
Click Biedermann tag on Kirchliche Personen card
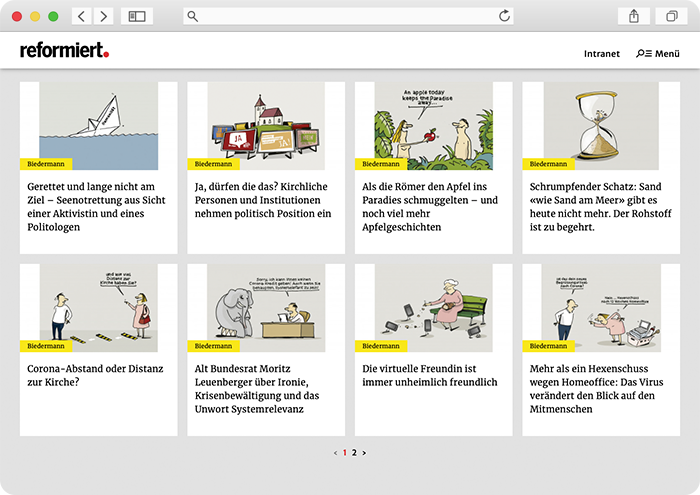(x=213, y=164)
